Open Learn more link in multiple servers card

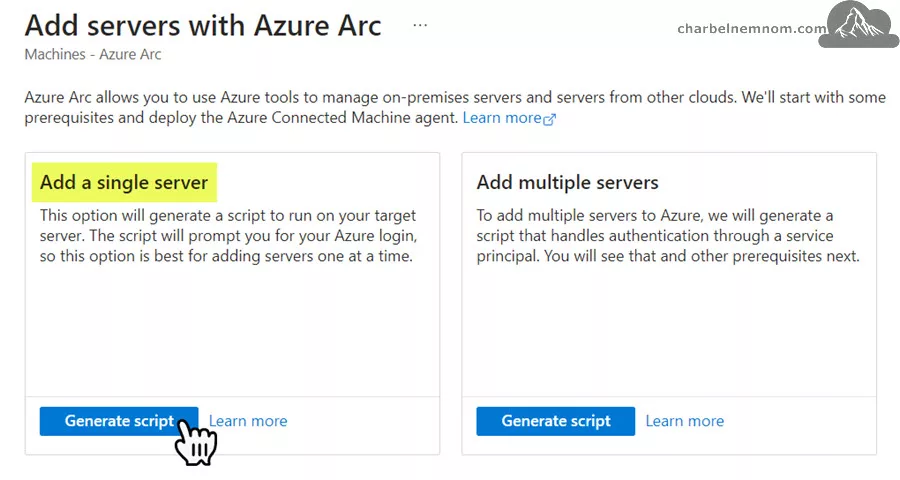[685, 421]
